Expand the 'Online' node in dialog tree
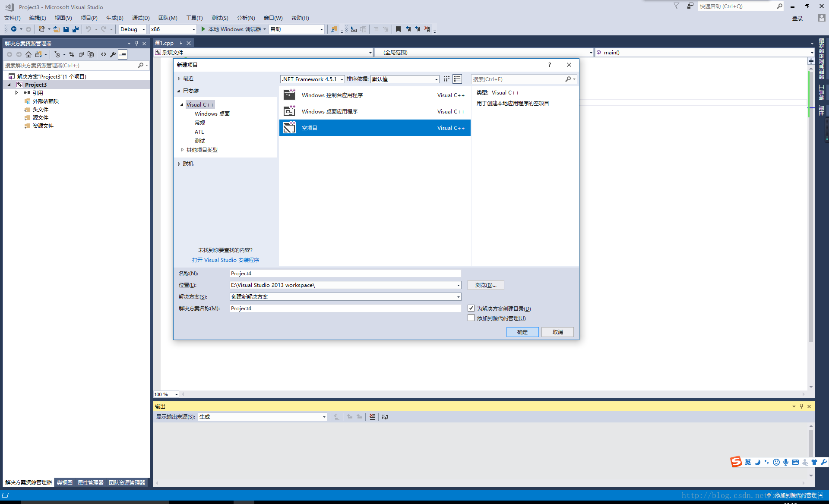 (x=179, y=164)
